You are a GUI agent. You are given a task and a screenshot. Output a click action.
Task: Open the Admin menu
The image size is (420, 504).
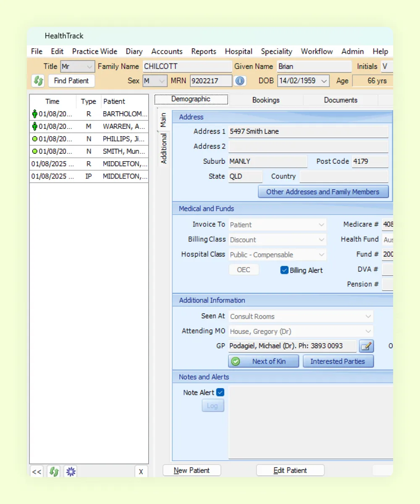pos(352,51)
